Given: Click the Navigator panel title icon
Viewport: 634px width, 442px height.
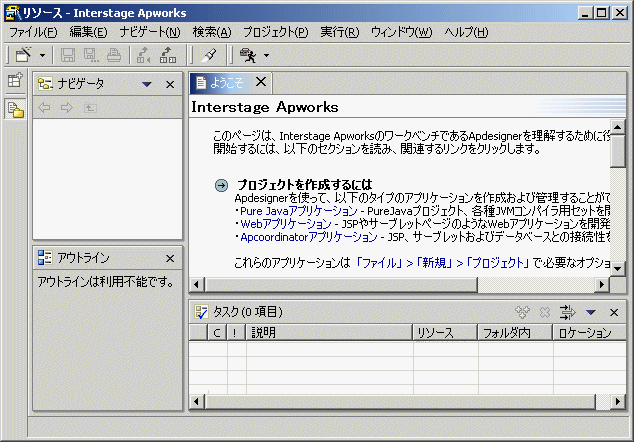Looking at the screenshot, I should coord(45,84).
